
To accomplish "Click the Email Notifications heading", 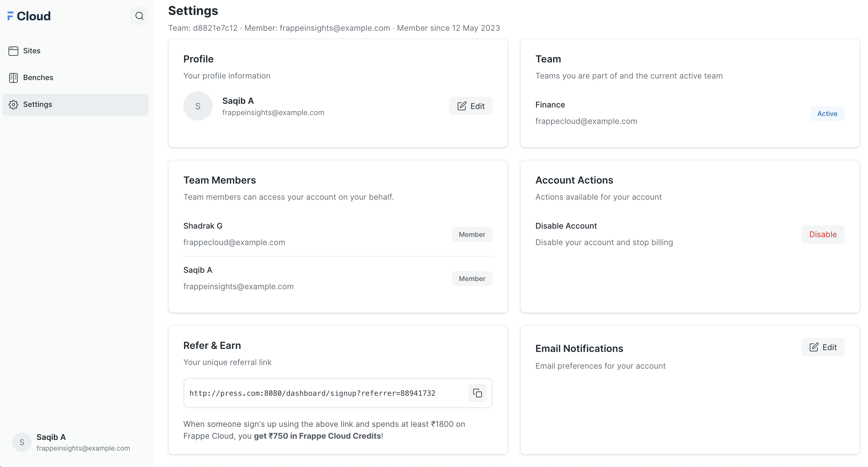I will coord(579,349).
